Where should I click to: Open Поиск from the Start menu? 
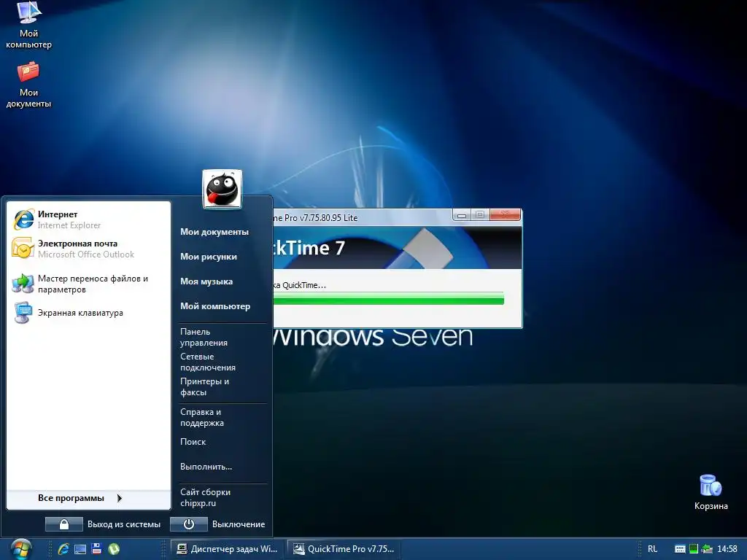[193, 442]
